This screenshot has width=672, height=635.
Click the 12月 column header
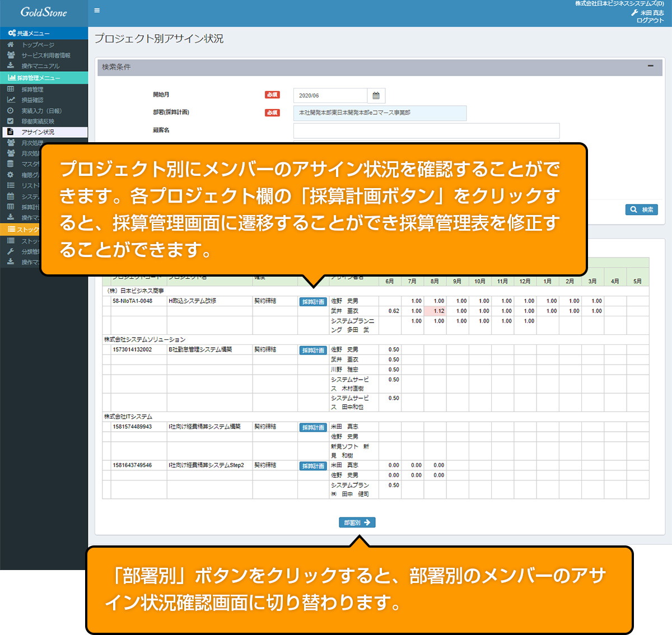(x=525, y=282)
